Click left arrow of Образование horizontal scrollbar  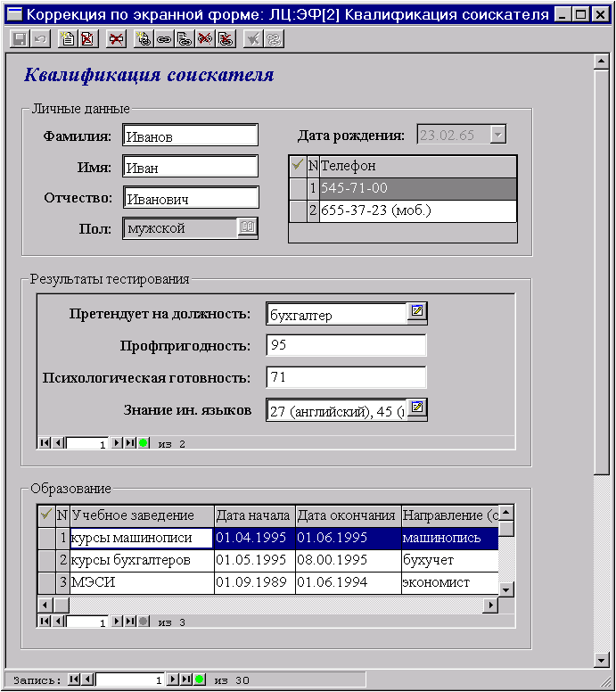pos(45,605)
